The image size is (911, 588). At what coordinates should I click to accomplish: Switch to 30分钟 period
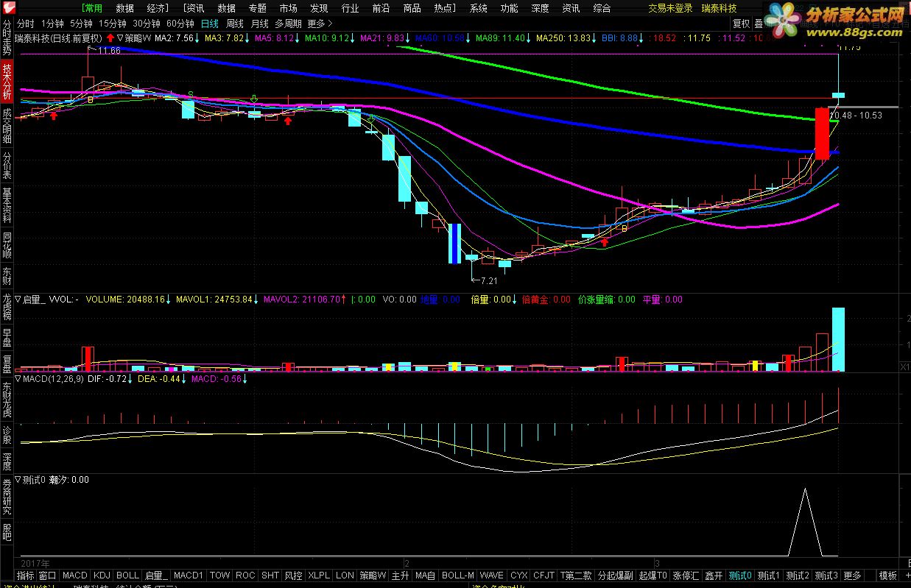147,24
